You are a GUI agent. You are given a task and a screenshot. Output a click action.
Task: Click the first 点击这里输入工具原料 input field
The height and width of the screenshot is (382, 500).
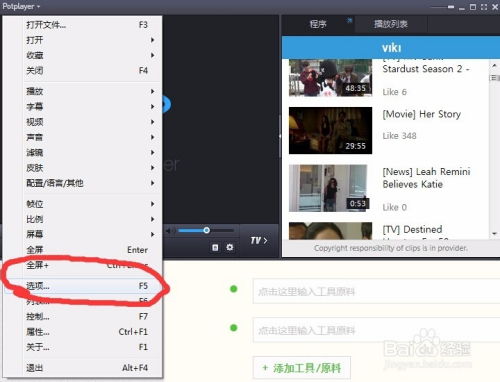coord(376,292)
